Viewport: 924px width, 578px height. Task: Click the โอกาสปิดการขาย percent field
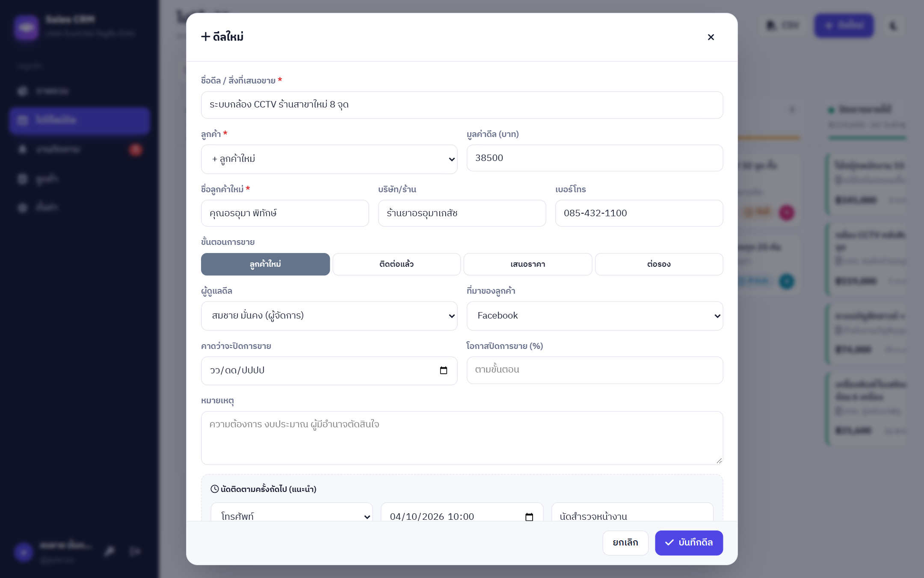point(595,370)
